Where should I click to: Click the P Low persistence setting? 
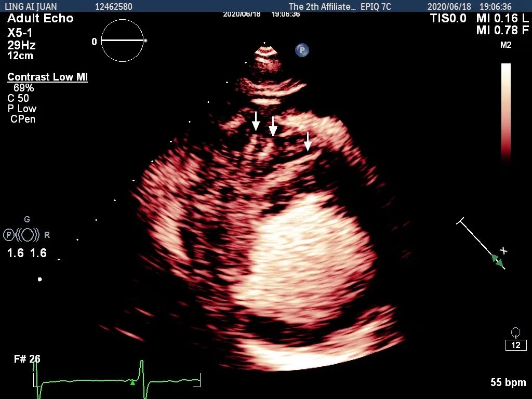tap(22, 109)
